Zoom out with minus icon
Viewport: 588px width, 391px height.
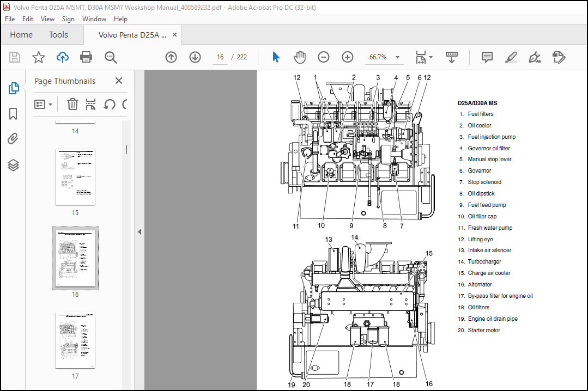pyautogui.click(x=323, y=57)
